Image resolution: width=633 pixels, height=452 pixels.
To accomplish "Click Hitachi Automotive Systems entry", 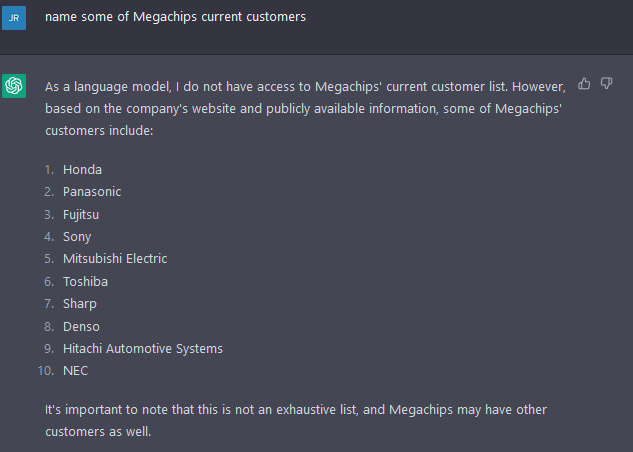I will pos(142,348).
